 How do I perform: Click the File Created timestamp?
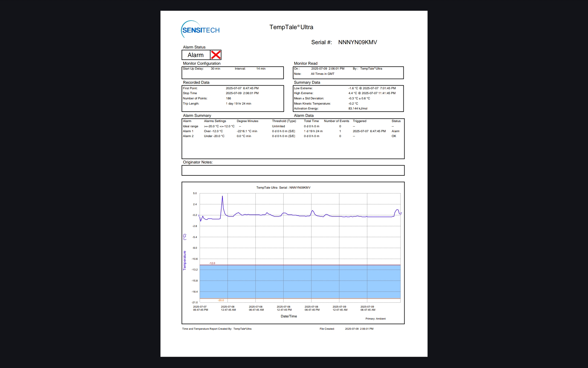359,329
